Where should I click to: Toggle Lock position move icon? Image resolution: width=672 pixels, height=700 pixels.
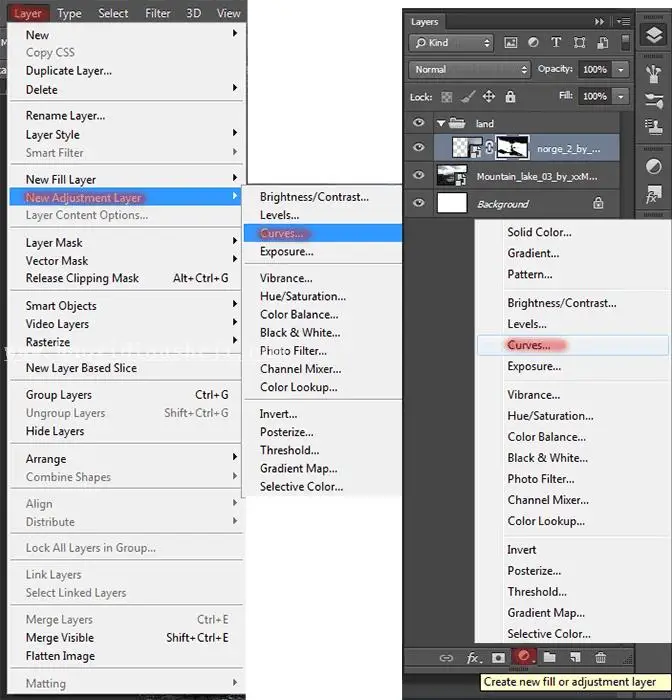tap(489, 96)
